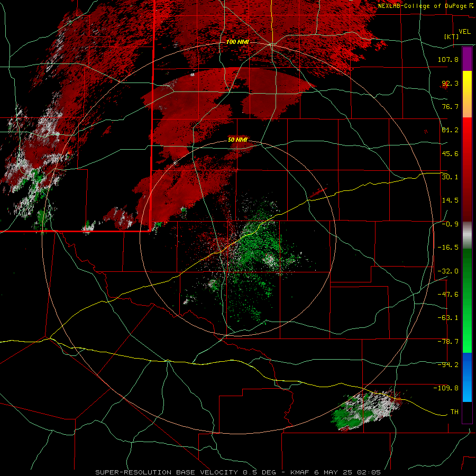Viewport: 476px width, 476px height.
Task: Click the blue segment of the color bar
Action: 467,377
